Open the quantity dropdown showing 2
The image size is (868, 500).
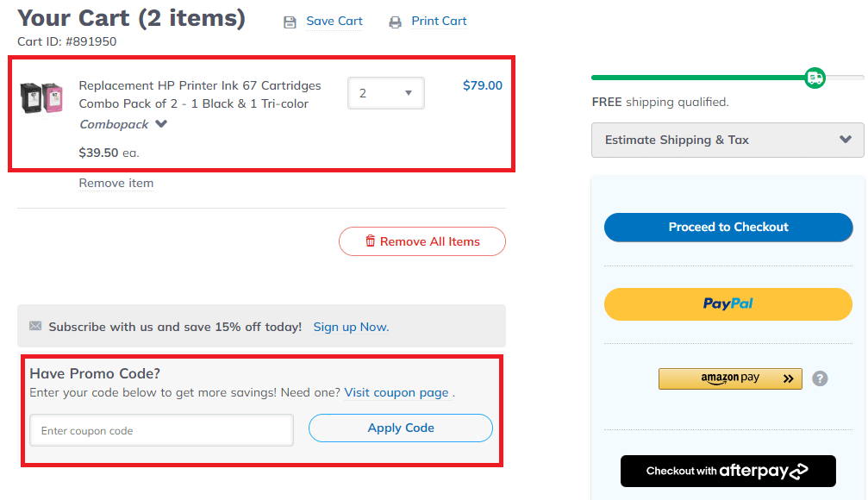point(386,93)
